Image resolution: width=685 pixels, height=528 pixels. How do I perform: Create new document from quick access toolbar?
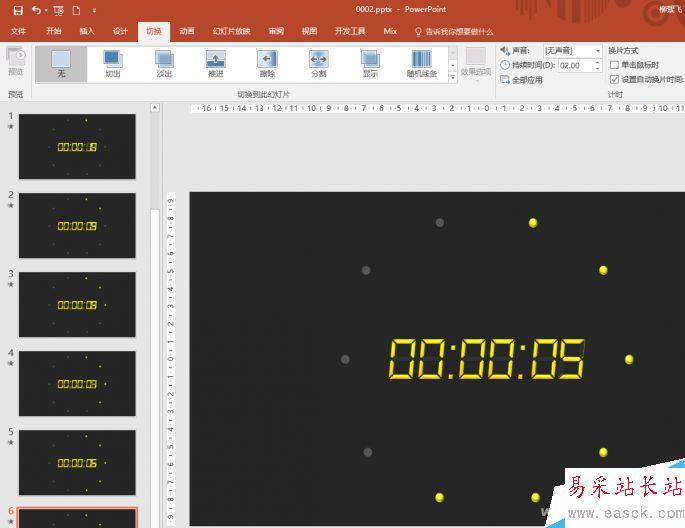pyautogui.click(x=76, y=10)
